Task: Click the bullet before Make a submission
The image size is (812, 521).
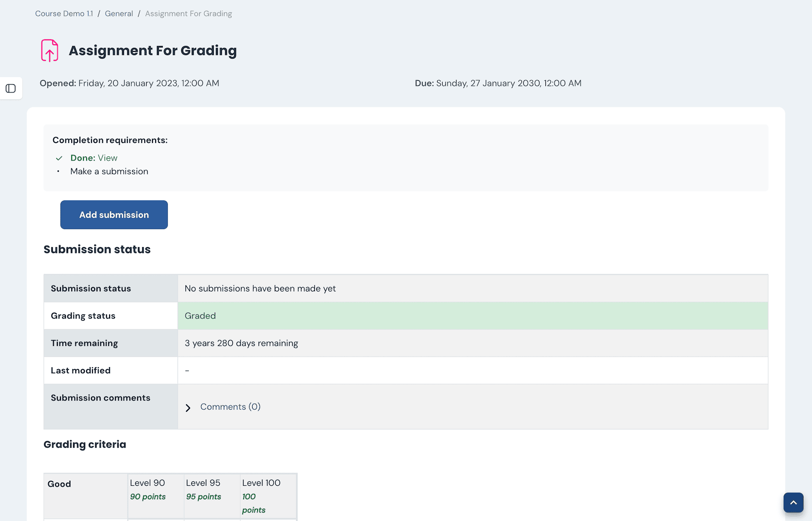Action: click(58, 171)
